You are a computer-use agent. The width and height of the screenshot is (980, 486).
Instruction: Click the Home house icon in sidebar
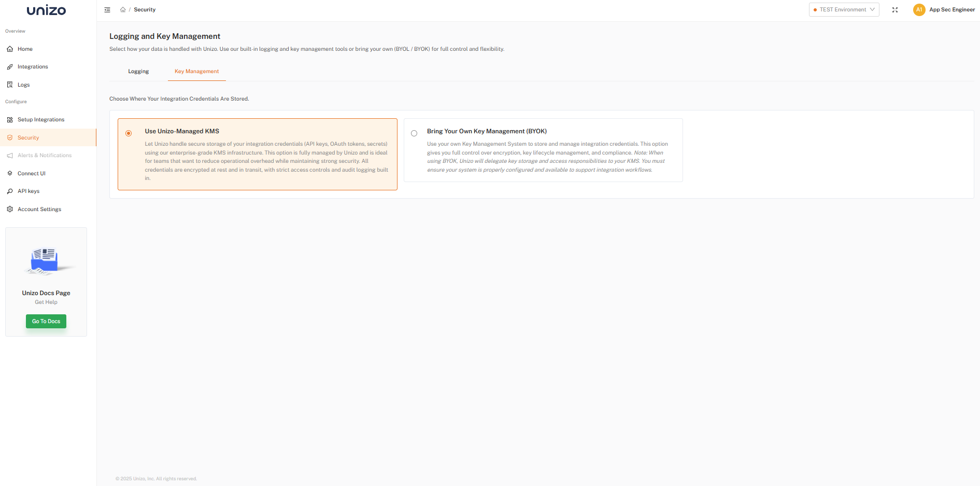(10, 49)
